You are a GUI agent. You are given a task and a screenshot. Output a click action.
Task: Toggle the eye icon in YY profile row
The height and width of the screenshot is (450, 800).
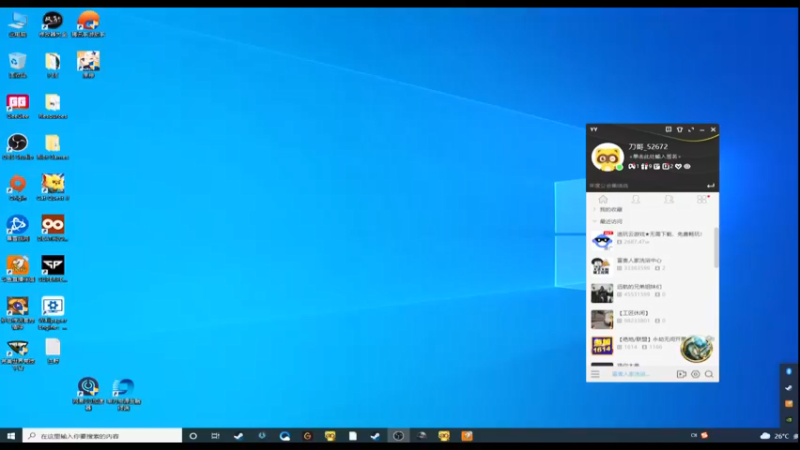point(687,166)
